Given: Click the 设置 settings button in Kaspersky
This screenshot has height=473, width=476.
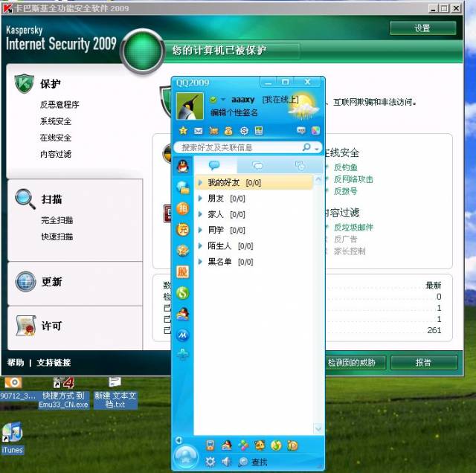Looking at the screenshot, I should click(422, 28).
